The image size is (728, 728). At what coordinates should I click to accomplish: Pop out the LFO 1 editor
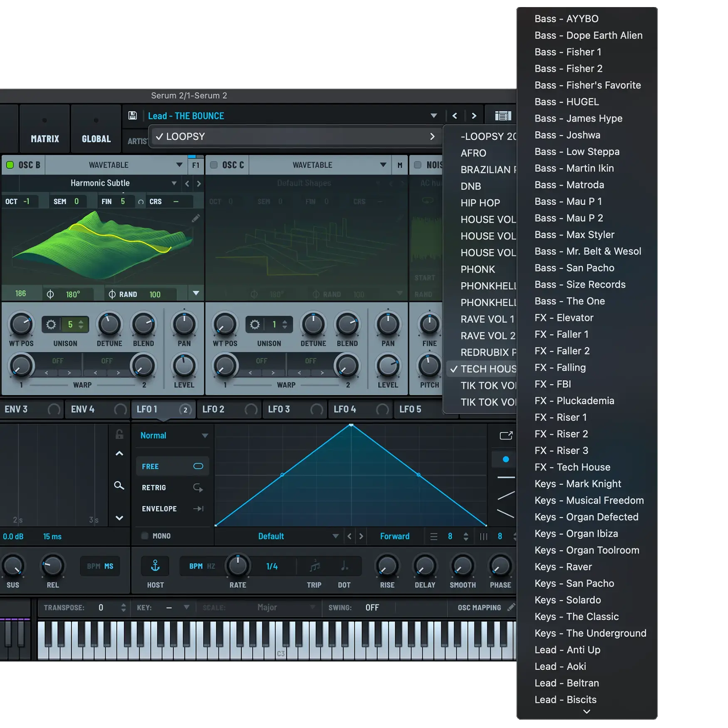(x=506, y=436)
